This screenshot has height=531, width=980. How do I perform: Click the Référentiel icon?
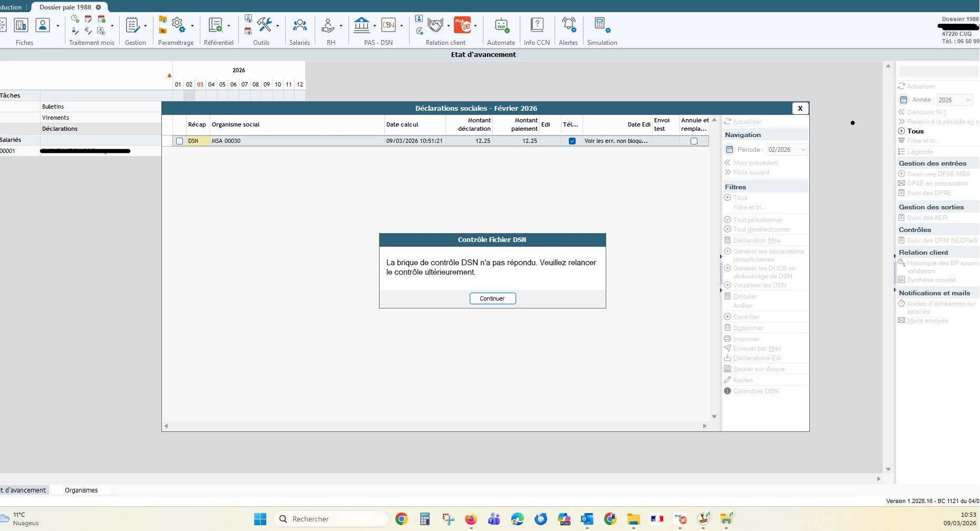215,25
